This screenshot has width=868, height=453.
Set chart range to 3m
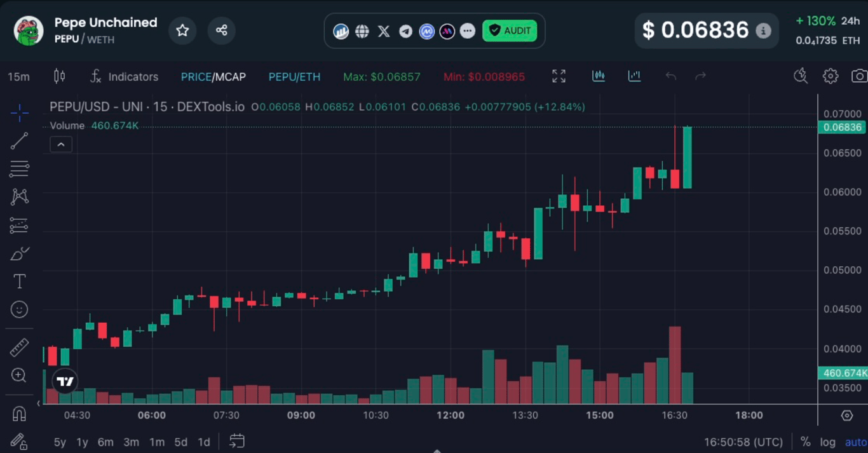[x=131, y=442]
